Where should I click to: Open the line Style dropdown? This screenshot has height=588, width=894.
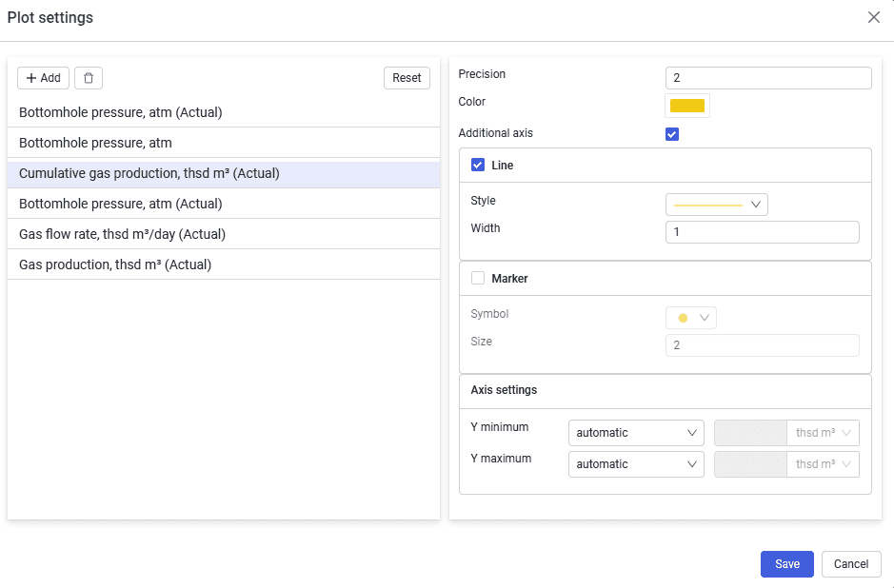pos(717,205)
